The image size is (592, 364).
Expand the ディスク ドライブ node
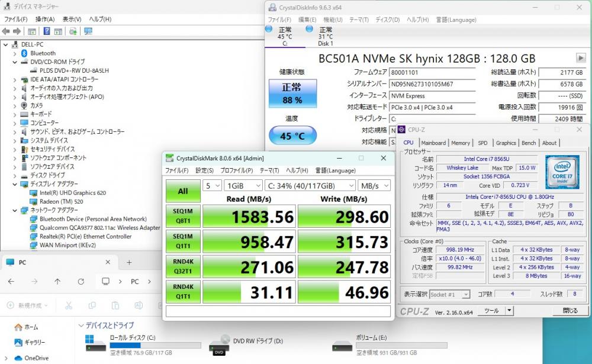tap(15, 175)
